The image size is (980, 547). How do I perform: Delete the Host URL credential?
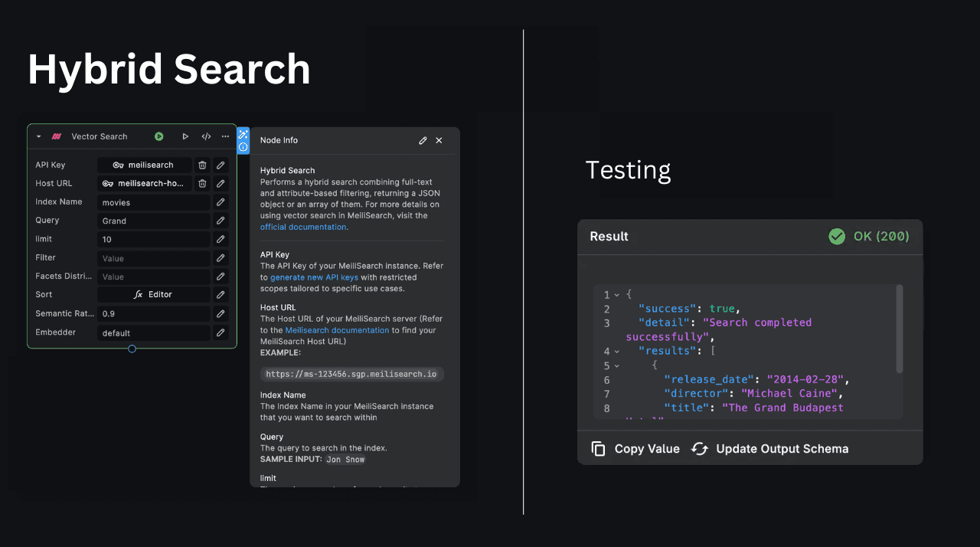point(202,184)
